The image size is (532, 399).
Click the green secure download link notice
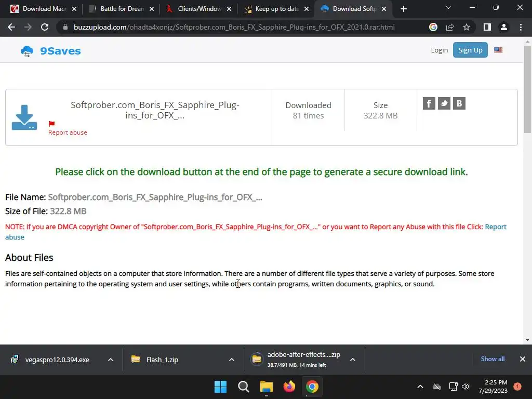pos(261,172)
